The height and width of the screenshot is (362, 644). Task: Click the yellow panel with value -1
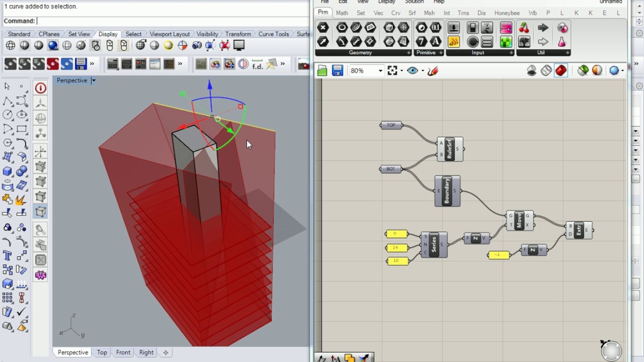499,255
